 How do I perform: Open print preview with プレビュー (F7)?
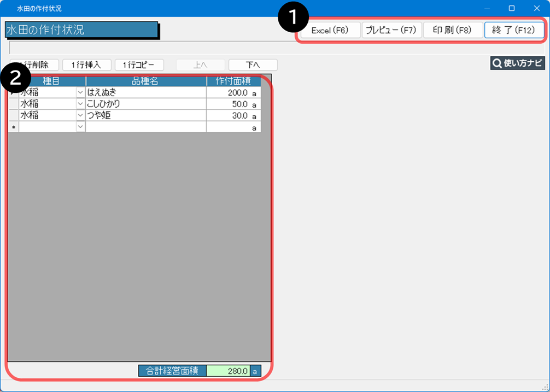pos(391,30)
